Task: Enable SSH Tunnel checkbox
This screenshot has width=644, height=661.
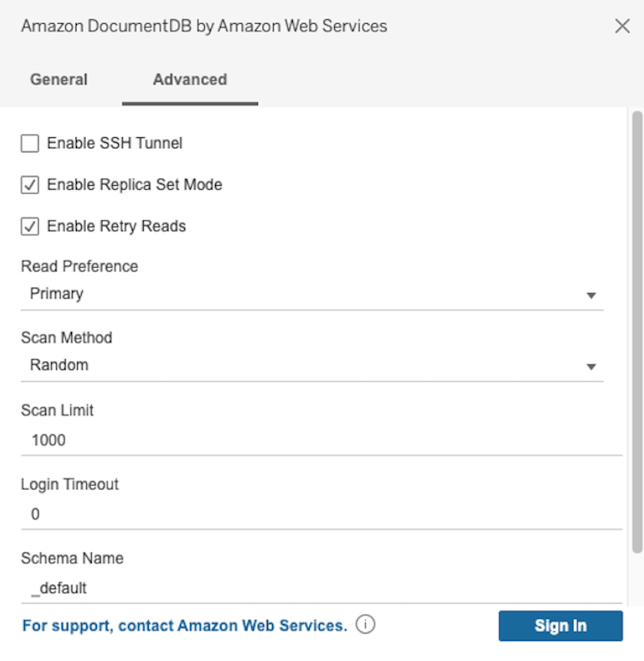Action: [x=30, y=143]
